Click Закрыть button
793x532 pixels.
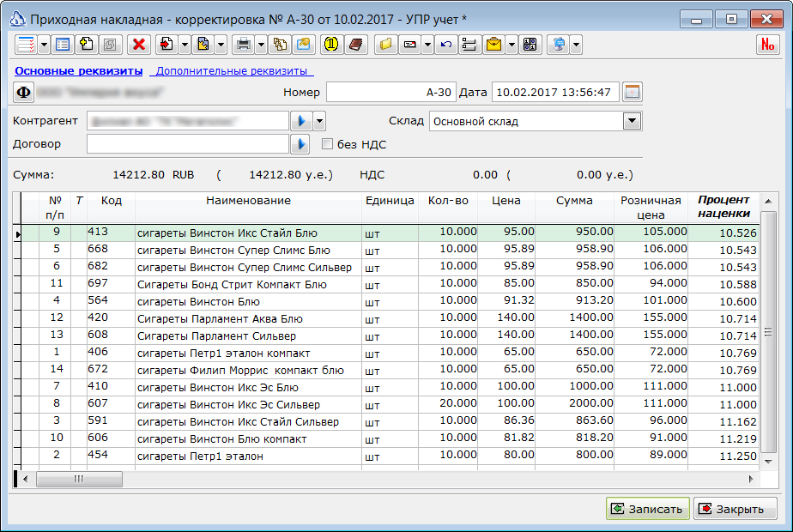pyautogui.click(x=735, y=509)
